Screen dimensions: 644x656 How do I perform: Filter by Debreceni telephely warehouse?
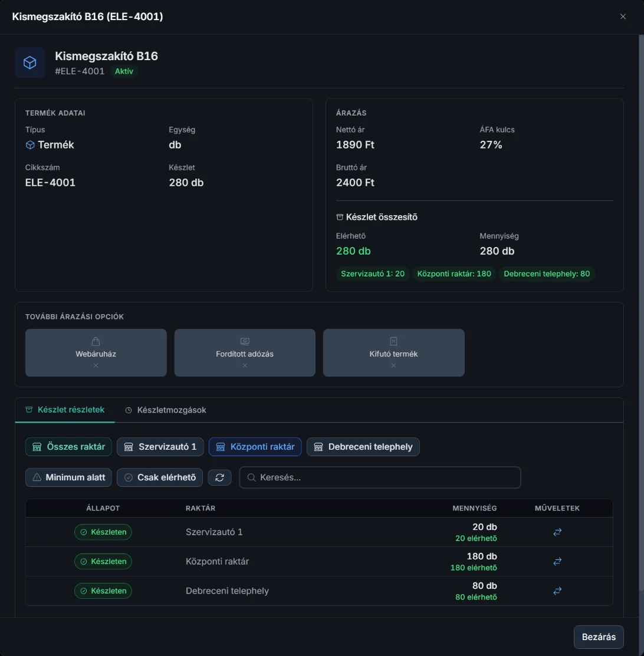[363, 447]
